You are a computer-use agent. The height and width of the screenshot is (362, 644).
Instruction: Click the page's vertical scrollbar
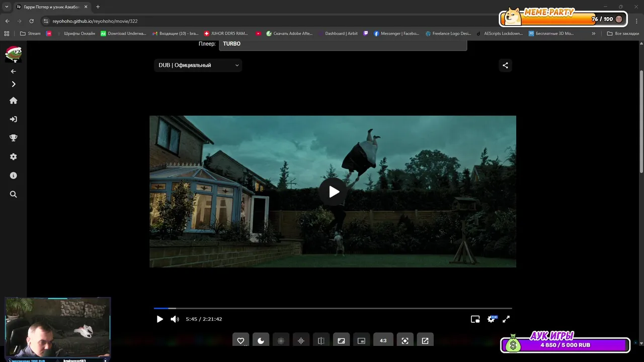(x=641, y=121)
